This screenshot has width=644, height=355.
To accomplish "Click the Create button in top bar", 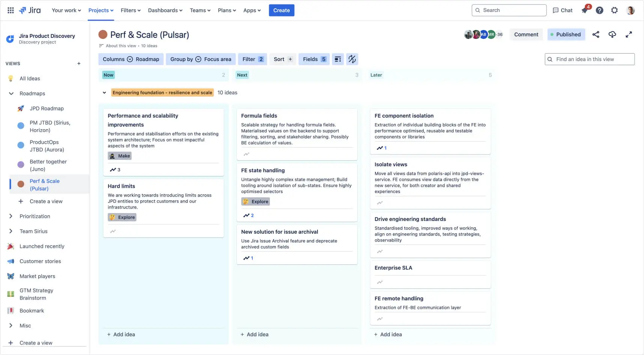I will pyautogui.click(x=282, y=10).
